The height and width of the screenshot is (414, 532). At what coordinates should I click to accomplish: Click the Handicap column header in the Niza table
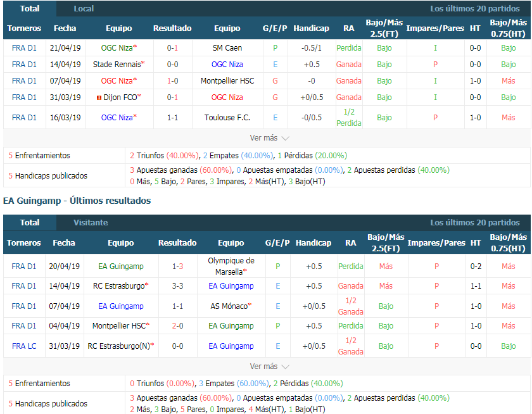click(311, 28)
